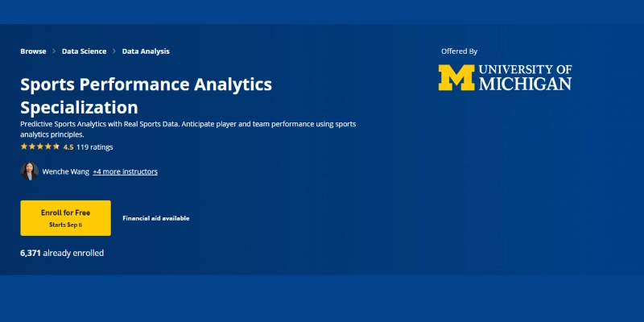Open instructor Wenche Wang's name

pos(65,171)
